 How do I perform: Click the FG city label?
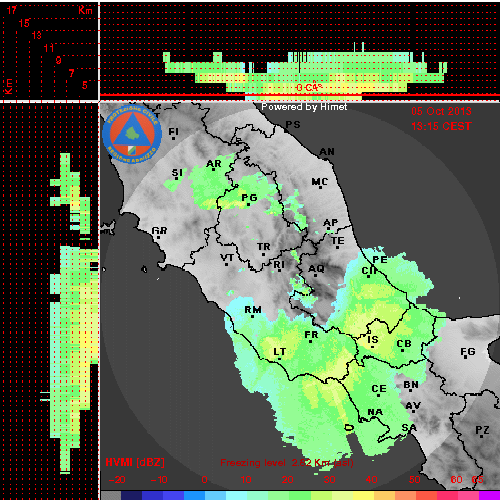point(468,351)
